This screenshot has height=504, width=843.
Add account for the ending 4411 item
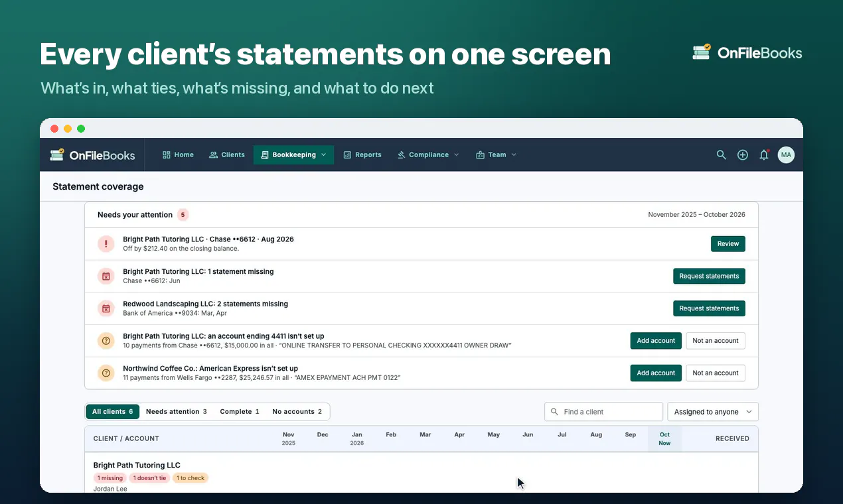coord(656,341)
